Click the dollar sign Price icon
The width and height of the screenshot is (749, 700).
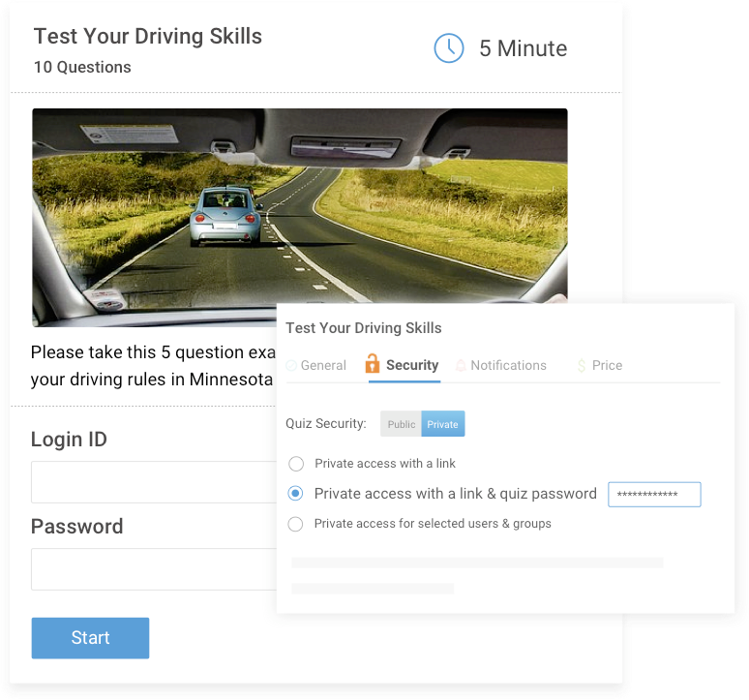tap(582, 366)
